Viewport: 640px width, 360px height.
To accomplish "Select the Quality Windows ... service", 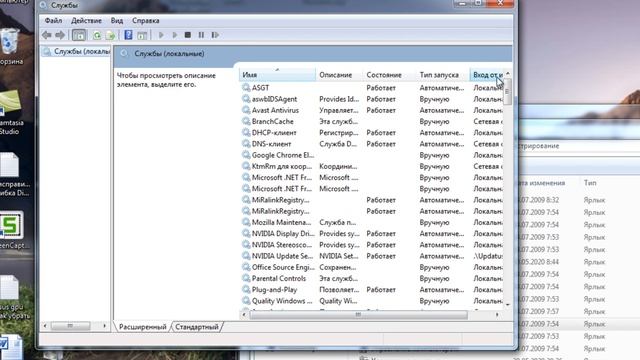I will pos(282,301).
